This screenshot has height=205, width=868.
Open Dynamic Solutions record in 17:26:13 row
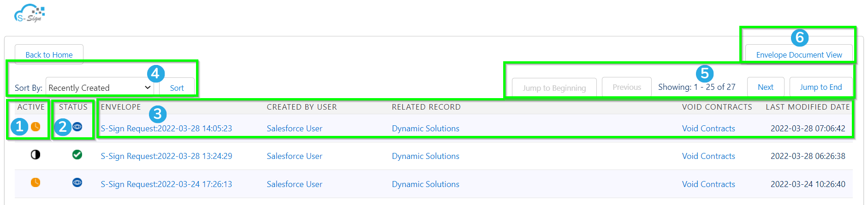tap(426, 184)
